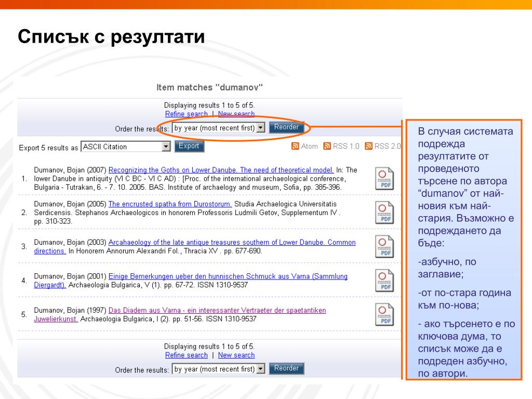Viewport: 532px width, 399px height.
Task: Follow the top Refine search link
Action: tap(187, 114)
